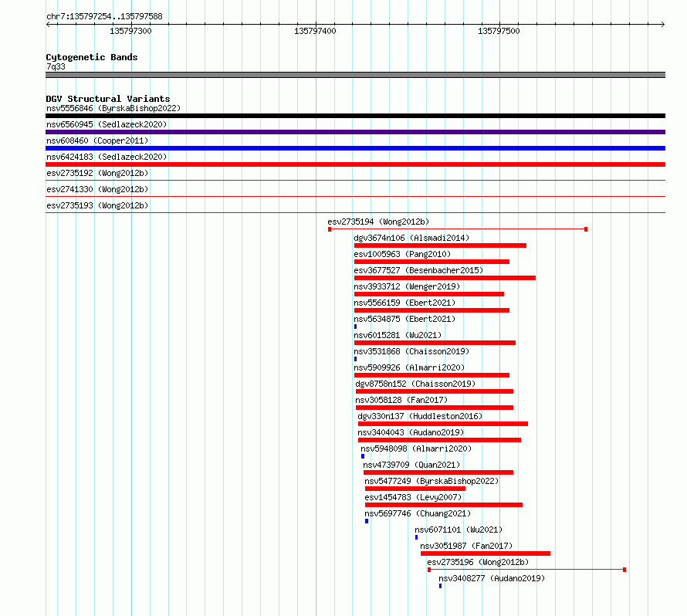Open variant nsv5909926 (Almarri2020) label
The image size is (687, 616).
(x=409, y=367)
